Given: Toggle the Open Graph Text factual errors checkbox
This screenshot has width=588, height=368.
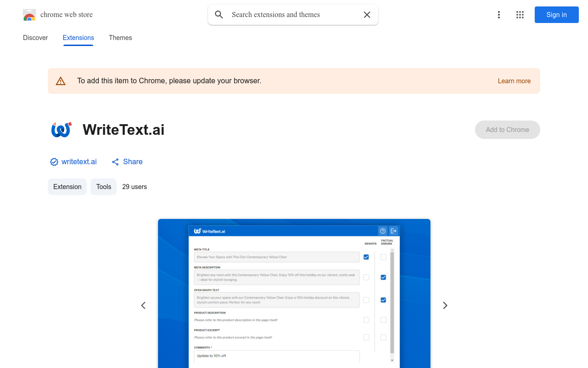Looking at the screenshot, I should click(384, 300).
